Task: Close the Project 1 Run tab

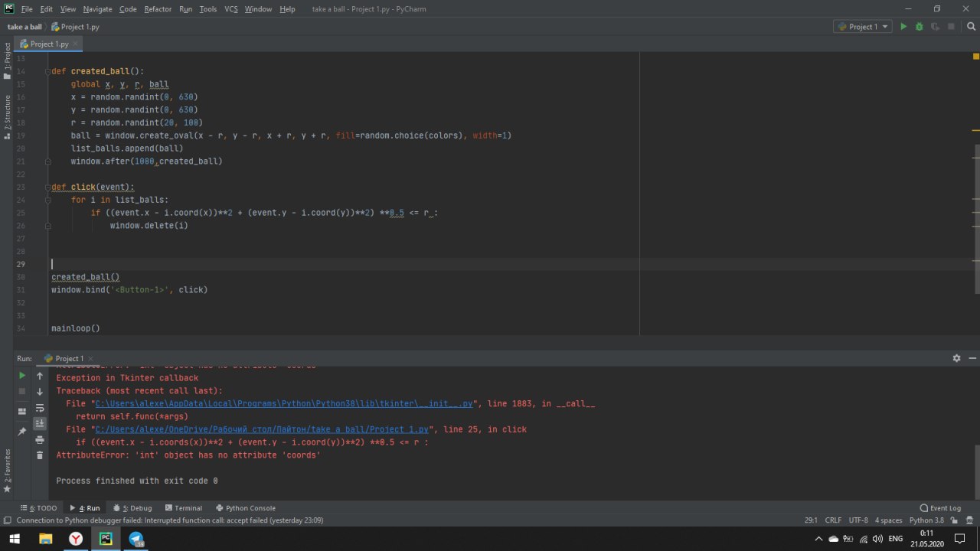Action: click(90, 358)
